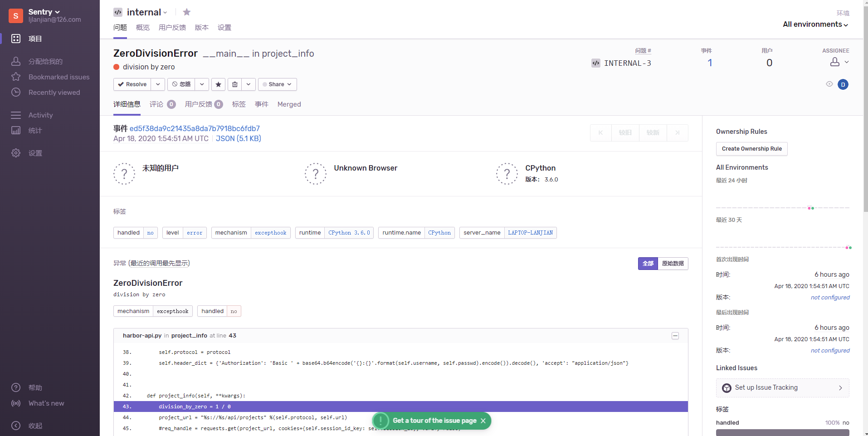This screenshot has width=868, height=436.
Task: Collapse the harbor-api.py stack frame
Action: [x=675, y=336]
